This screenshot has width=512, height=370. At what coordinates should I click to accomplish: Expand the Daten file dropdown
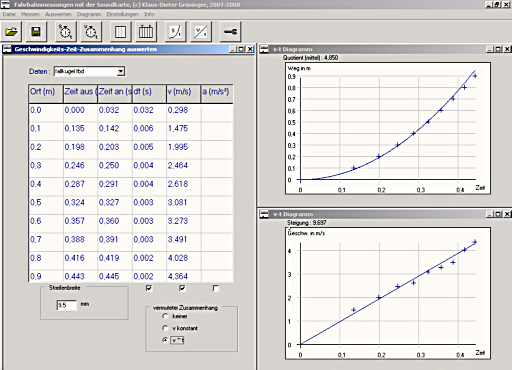121,71
